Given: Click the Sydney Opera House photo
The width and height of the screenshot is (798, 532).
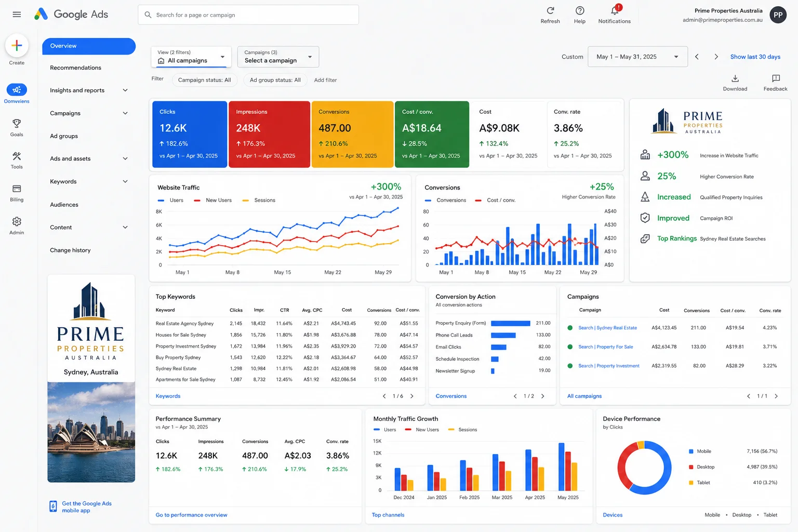Looking at the screenshot, I should (91, 432).
